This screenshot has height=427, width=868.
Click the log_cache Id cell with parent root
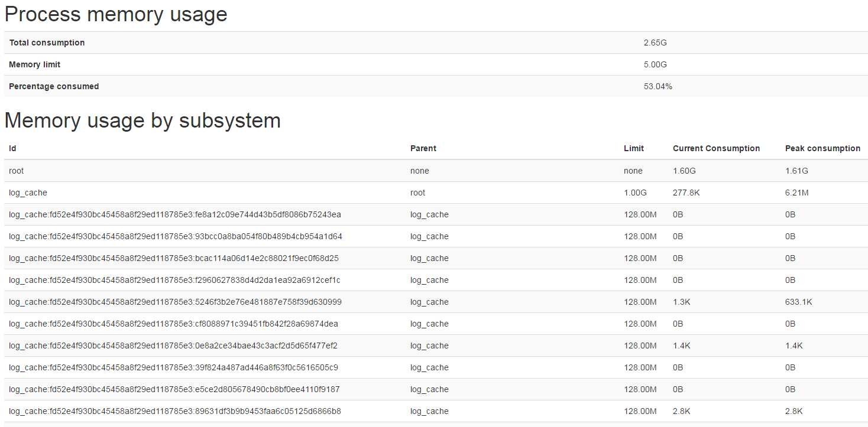(x=28, y=193)
